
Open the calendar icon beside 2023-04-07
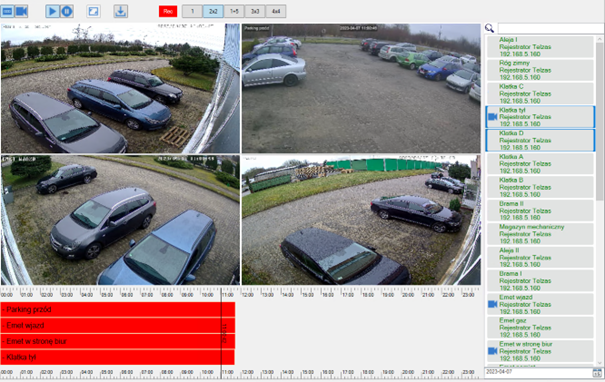(x=597, y=372)
